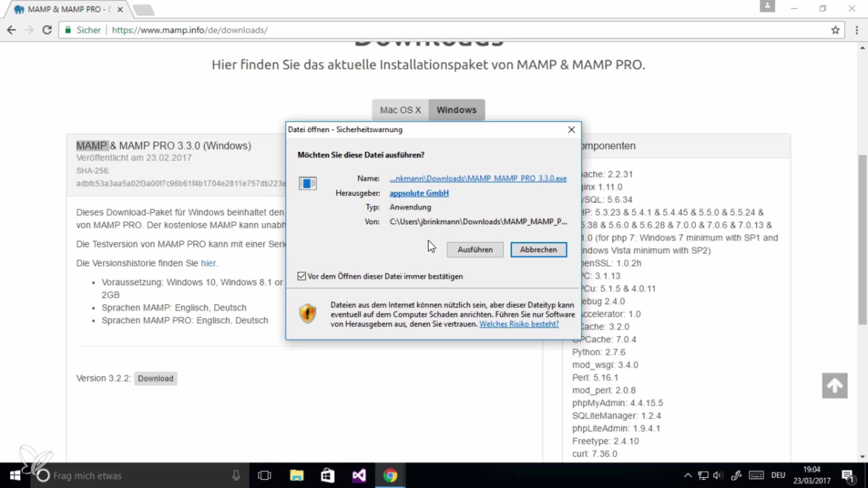Click scroll-to-top arrow button on page

(835, 385)
